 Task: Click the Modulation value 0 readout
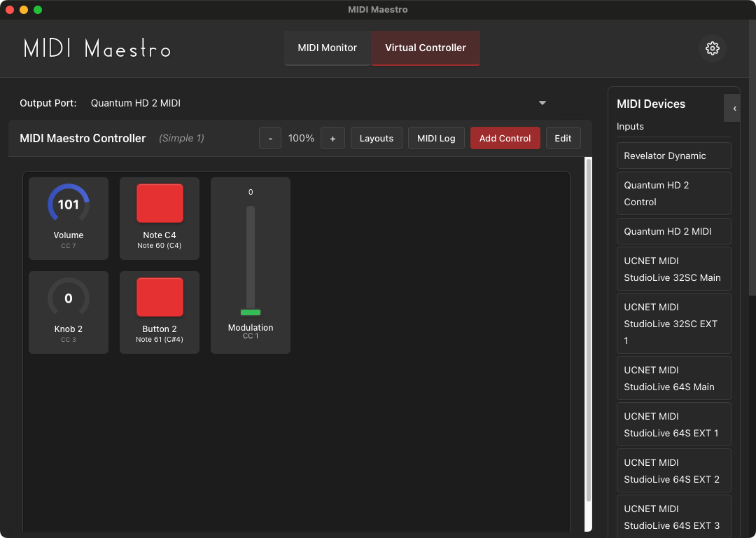(x=251, y=192)
